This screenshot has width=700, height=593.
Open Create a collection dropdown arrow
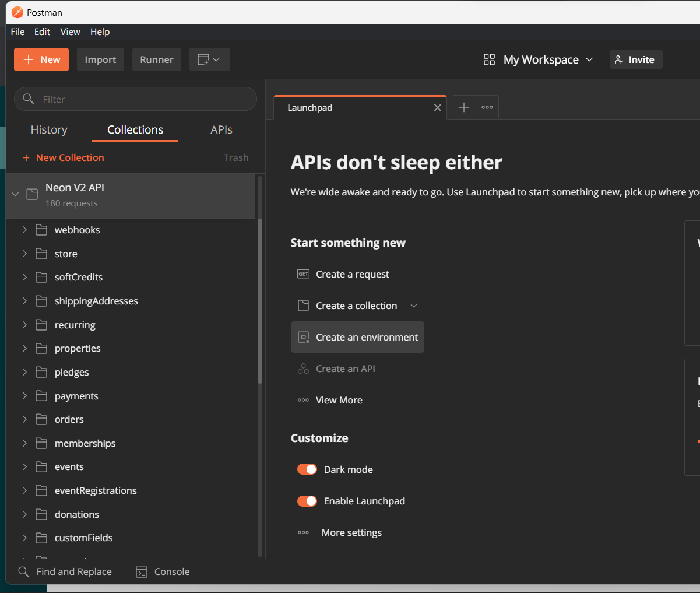point(414,306)
